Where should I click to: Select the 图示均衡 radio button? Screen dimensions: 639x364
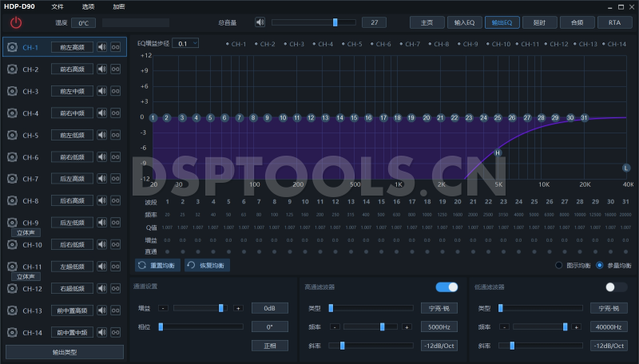[559, 265]
